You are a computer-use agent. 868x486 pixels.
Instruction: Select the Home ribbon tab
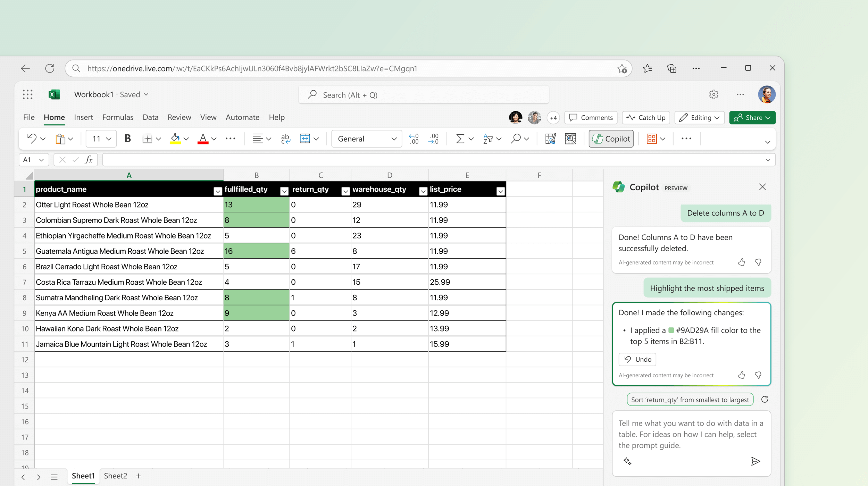[54, 117]
